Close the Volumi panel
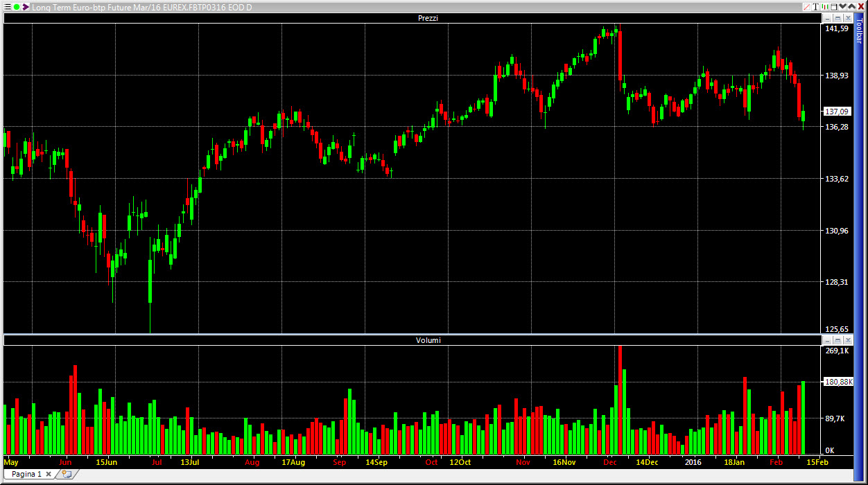Screen dimensions: 868x485 point(848,340)
